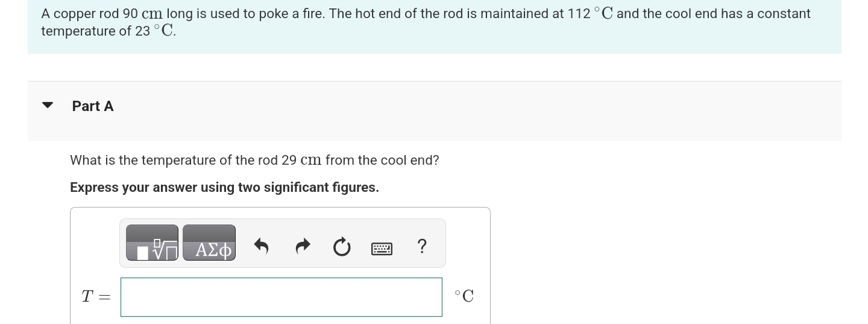Viewport: 868px width, 324px height.
Task: Click the equation toolbar background area
Action: coord(282,243)
